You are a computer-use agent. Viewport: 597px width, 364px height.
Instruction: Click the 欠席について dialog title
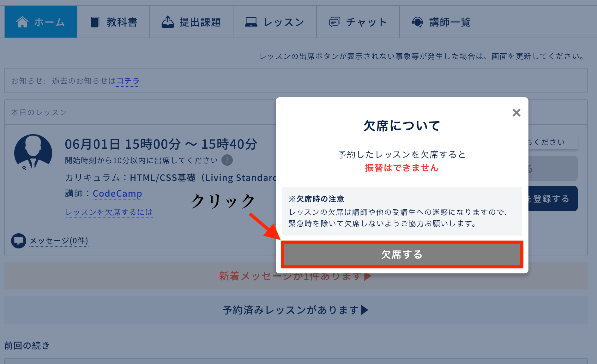pos(402,126)
